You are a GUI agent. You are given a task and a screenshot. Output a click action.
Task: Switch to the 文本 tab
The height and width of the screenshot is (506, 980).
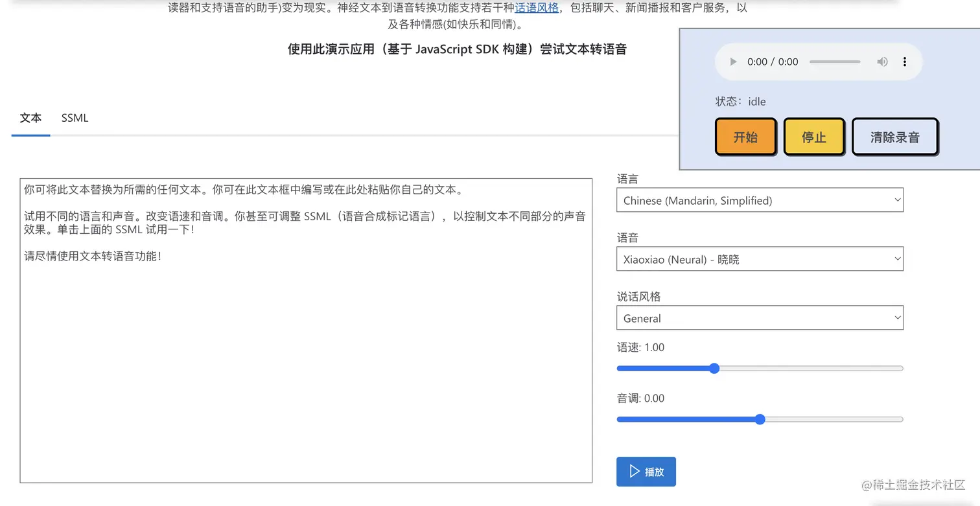(x=30, y=118)
